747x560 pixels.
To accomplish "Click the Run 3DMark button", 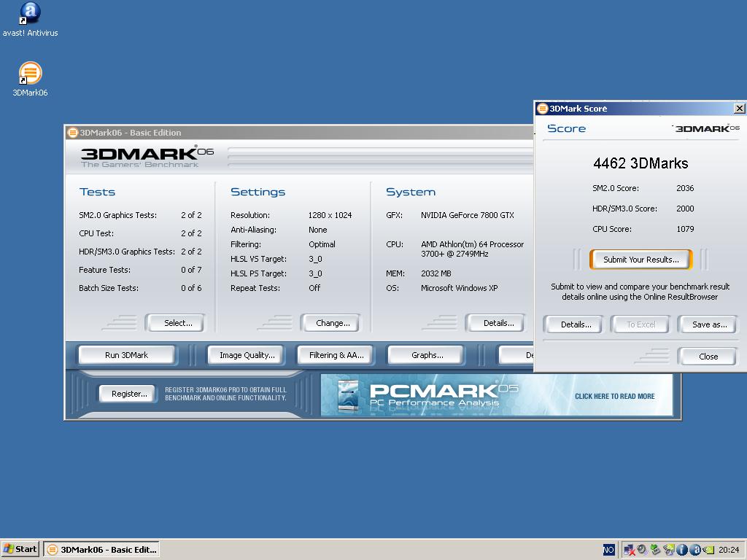I will pos(127,355).
